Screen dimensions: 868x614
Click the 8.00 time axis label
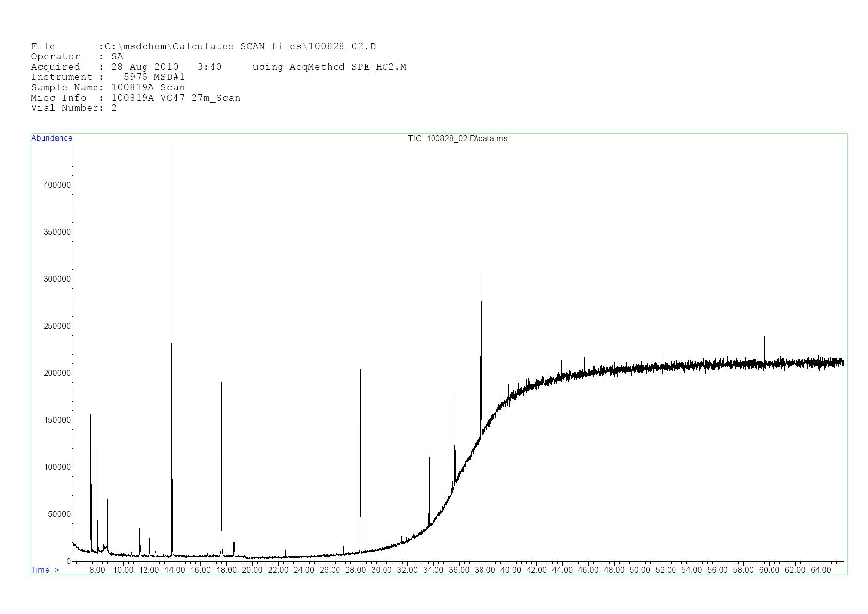[x=97, y=570]
